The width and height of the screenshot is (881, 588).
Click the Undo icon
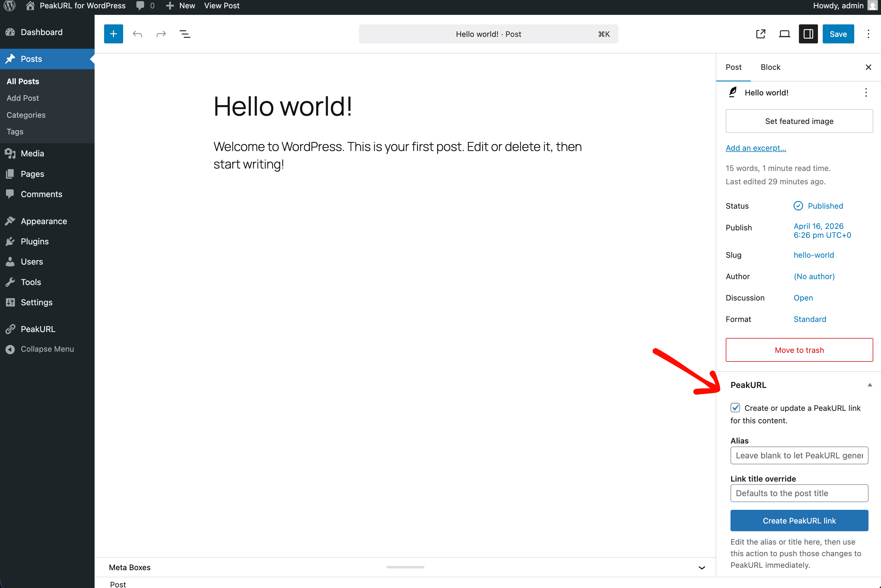point(137,34)
